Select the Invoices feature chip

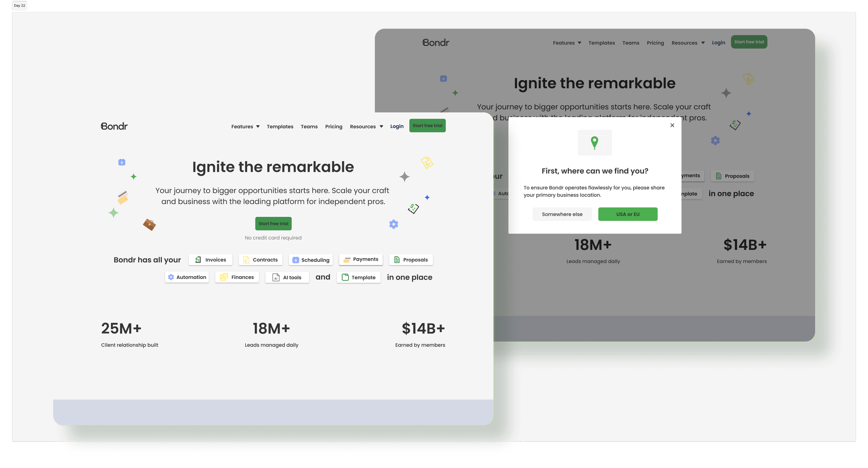[210, 260]
